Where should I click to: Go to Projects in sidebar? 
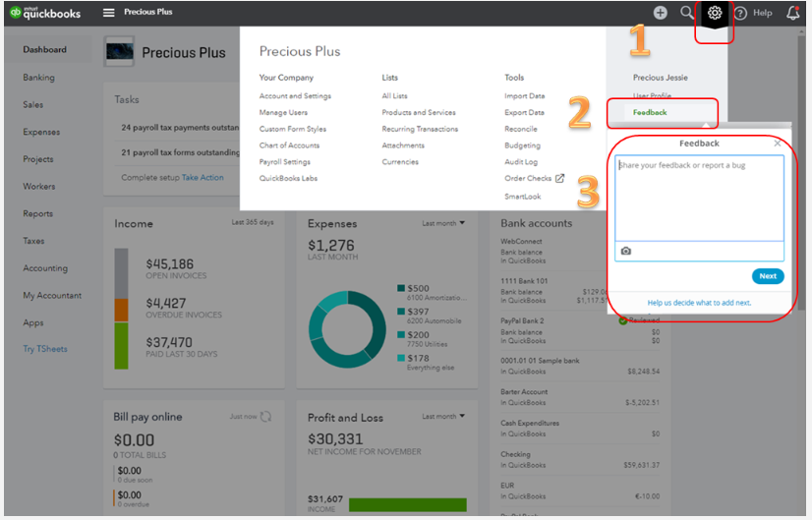pyautogui.click(x=37, y=159)
